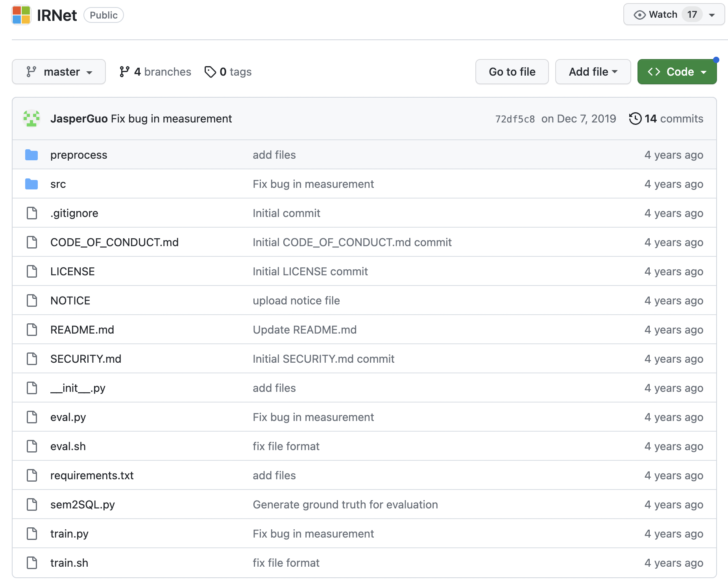Toggle watching via the Watch eye button
The image size is (728, 586).
[656, 15]
